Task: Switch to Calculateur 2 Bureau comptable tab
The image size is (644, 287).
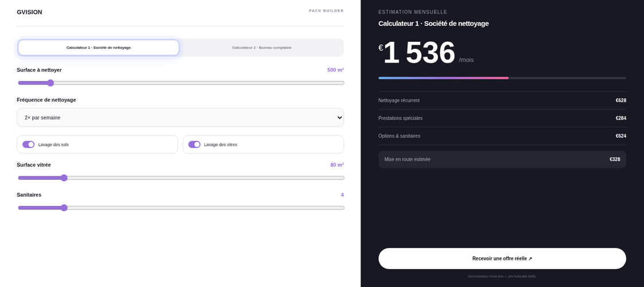Action: (x=262, y=48)
